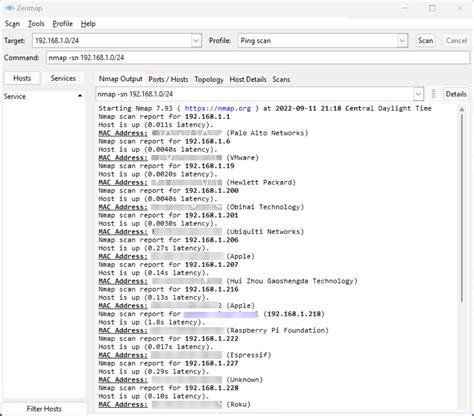Open the Help menu
Viewport: 474px width, 416px height.
click(x=88, y=24)
